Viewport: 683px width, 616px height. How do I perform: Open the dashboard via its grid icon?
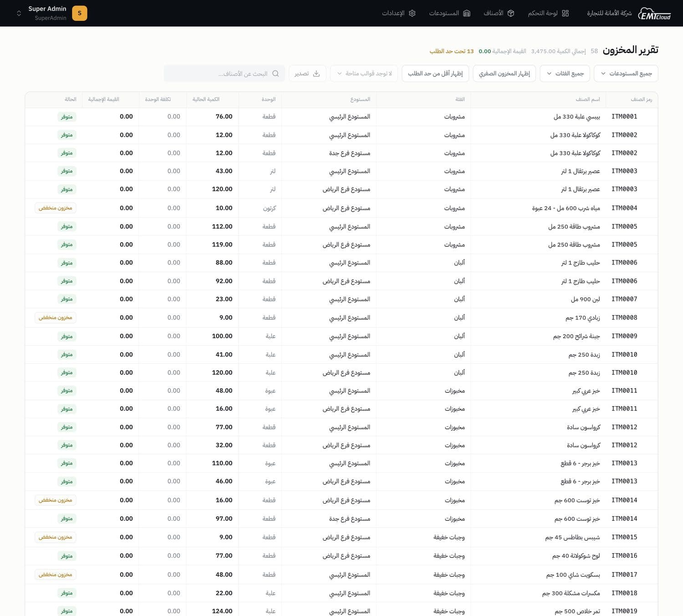(x=566, y=13)
